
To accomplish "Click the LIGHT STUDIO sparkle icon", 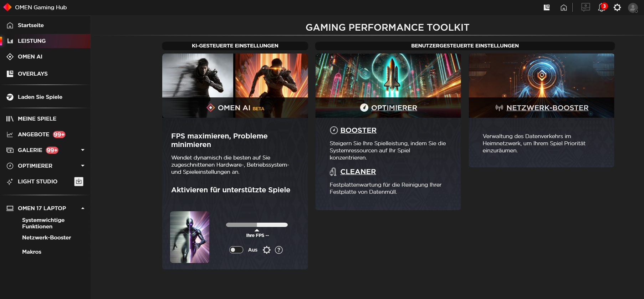I will pos(10,182).
